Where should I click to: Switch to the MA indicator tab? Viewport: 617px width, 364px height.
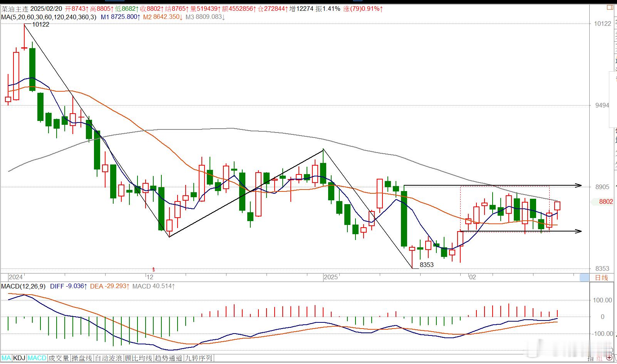pos(7,358)
